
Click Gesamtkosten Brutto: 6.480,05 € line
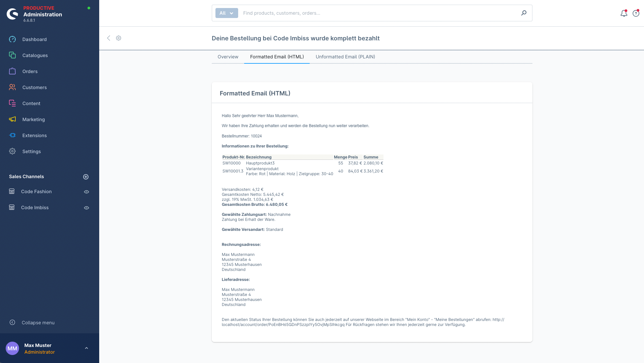tap(255, 205)
